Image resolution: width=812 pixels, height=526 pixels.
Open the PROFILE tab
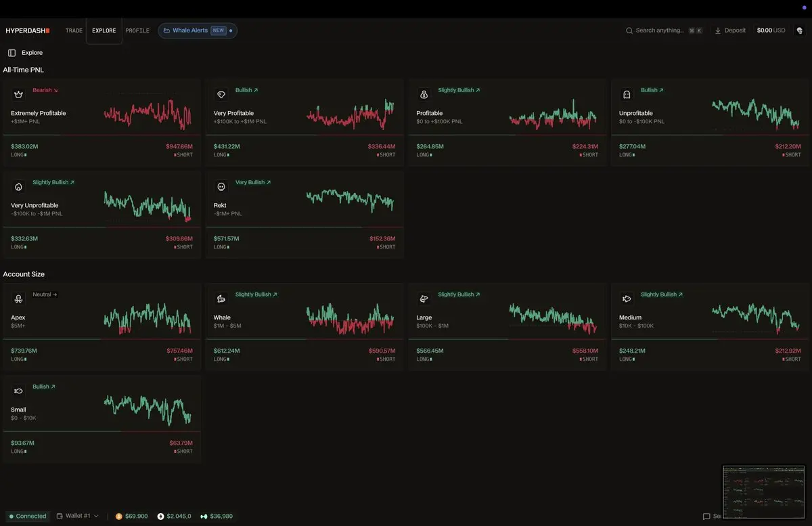(x=137, y=30)
